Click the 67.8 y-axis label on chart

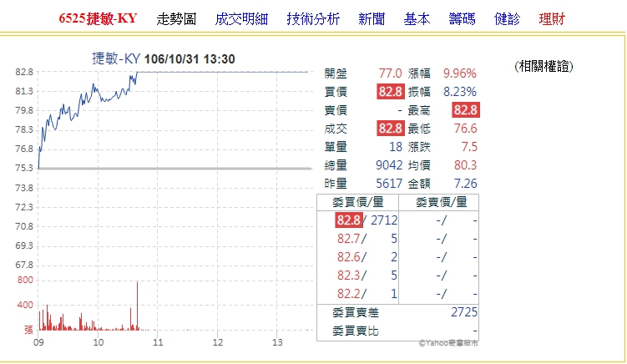[x=24, y=265]
